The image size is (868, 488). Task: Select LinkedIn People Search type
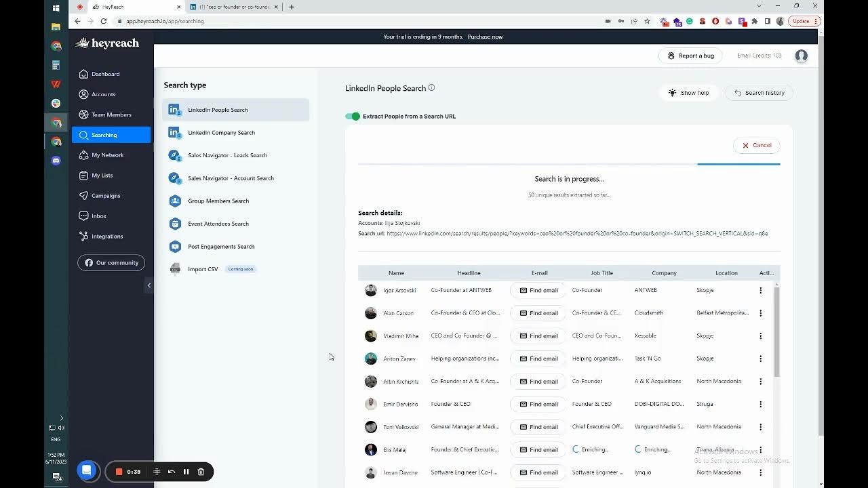tap(235, 110)
